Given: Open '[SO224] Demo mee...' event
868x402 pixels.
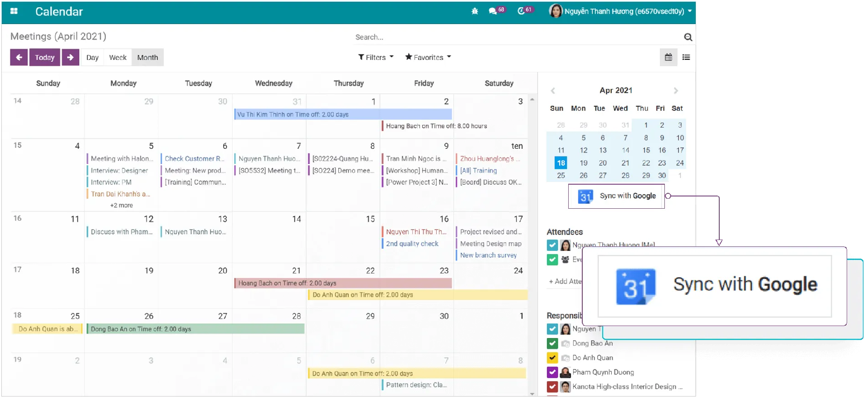Looking at the screenshot, I should tap(342, 171).
